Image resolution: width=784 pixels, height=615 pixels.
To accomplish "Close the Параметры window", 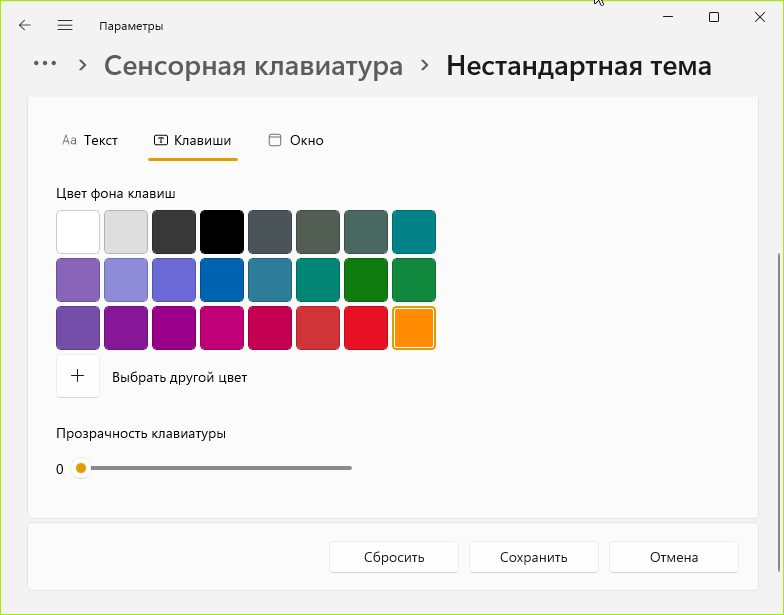I will (760, 17).
